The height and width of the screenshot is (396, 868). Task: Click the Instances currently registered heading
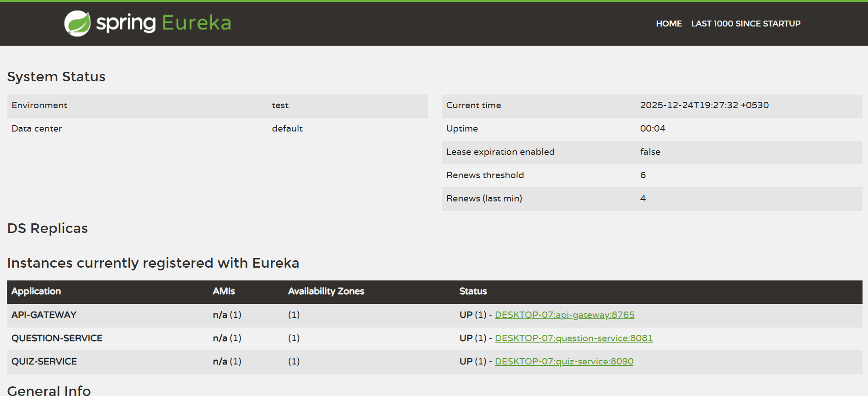[x=153, y=263]
